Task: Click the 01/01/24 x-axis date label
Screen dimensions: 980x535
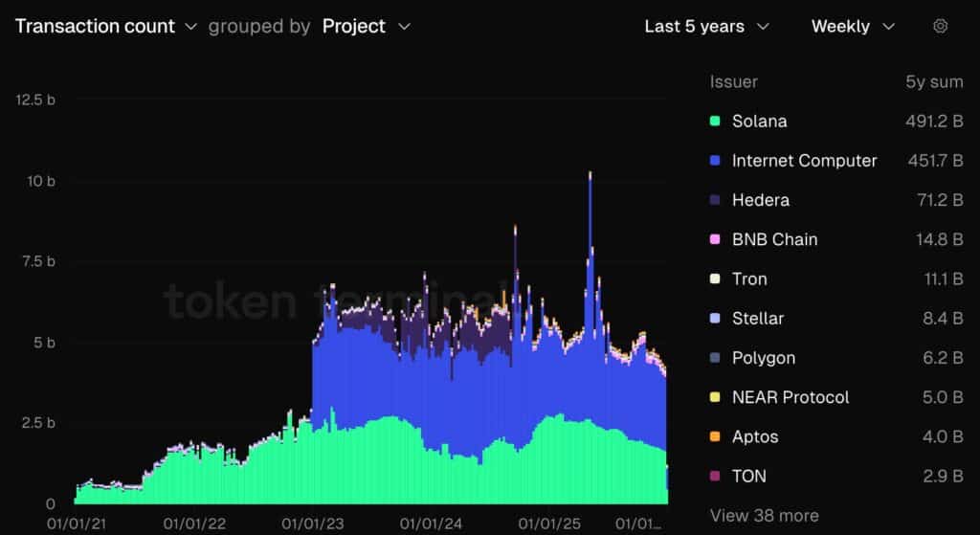Action: tap(431, 524)
